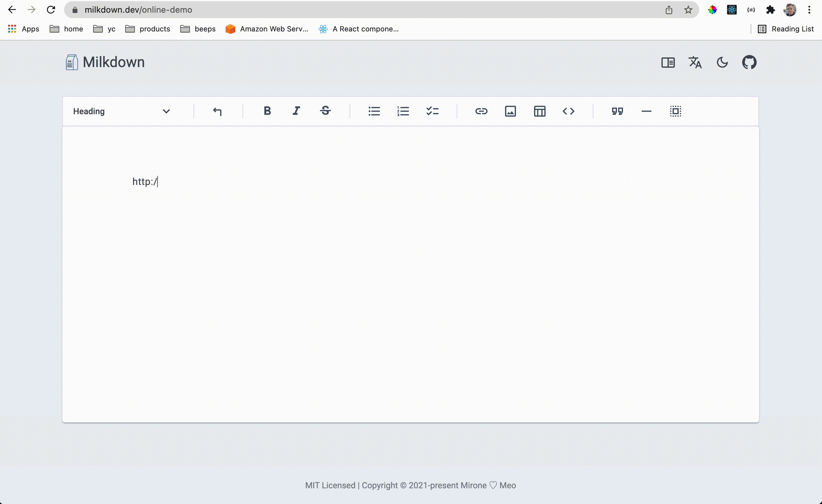Open the language translation menu
Viewport: 822px width, 504px height.
click(695, 62)
